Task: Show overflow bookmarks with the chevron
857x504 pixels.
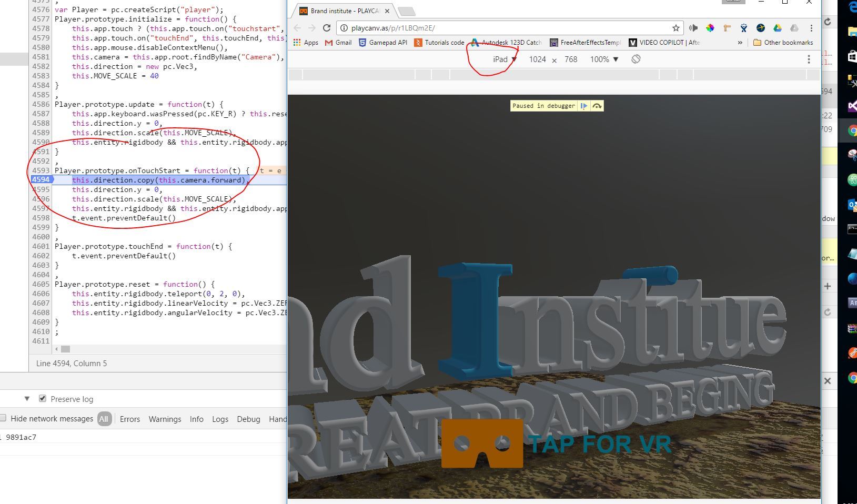Action: (x=740, y=43)
